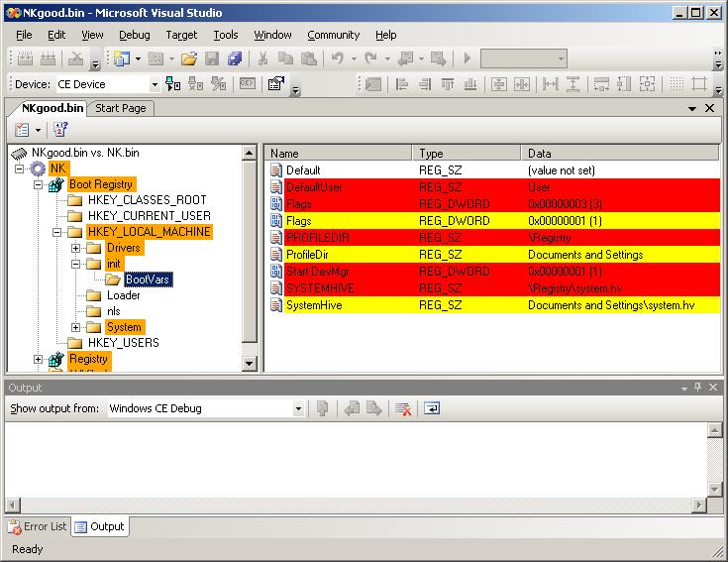Collapse the init registry folder

[x=75, y=264]
